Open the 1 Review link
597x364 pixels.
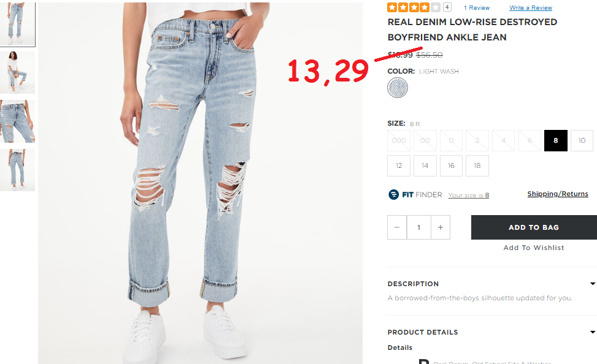477,7
